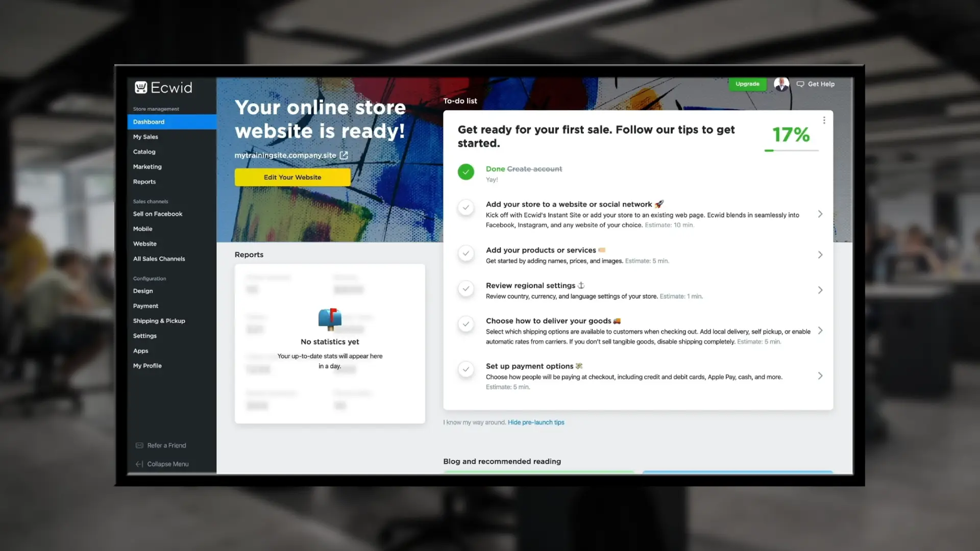980x551 pixels.
Task: Click the Collapse Menu arrow icon
Action: 139,464
